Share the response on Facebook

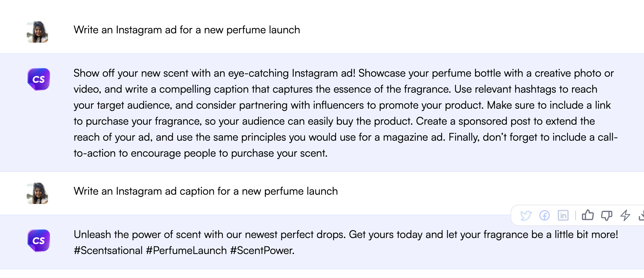click(x=545, y=216)
